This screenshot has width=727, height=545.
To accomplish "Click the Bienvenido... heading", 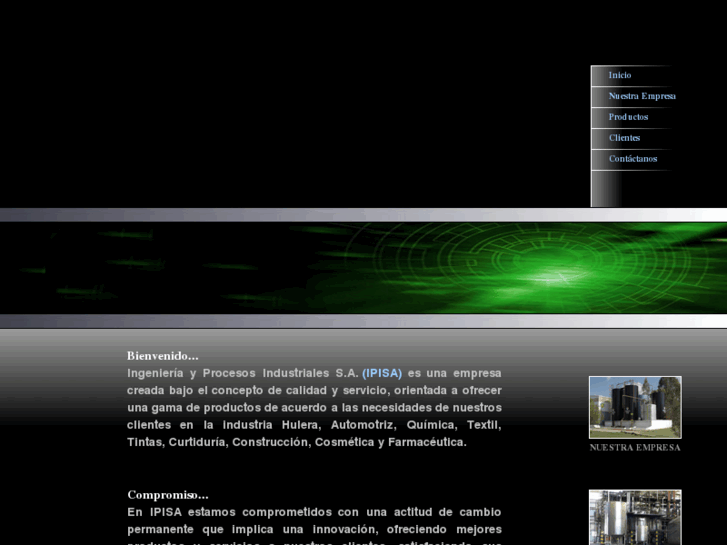I will [163, 356].
